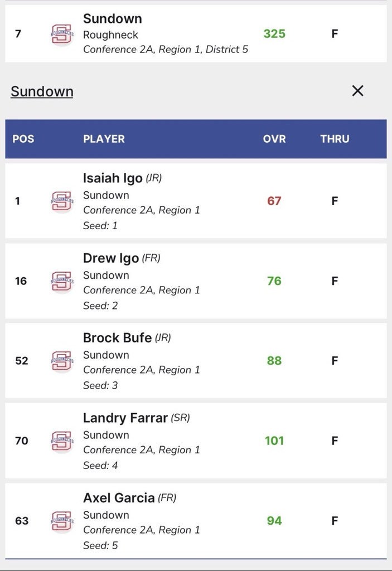392x571 pixels.
Task: Open Landry Farrar player name
Action: click(x=125, y=418)
